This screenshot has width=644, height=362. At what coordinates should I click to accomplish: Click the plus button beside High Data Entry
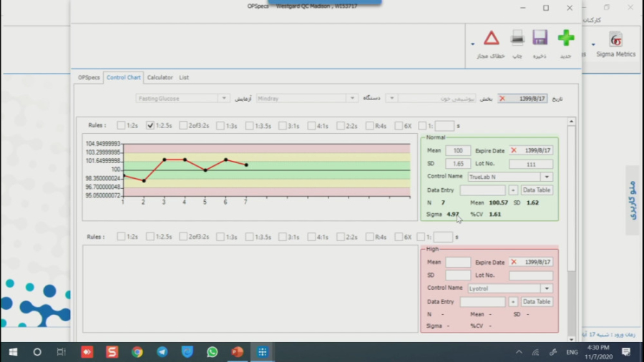pyautogui.click(x=512, y=302)
